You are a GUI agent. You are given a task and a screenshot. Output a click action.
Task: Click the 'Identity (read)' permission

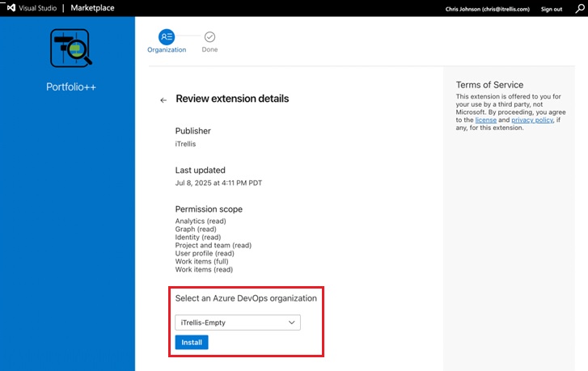(x=198, y=237)
